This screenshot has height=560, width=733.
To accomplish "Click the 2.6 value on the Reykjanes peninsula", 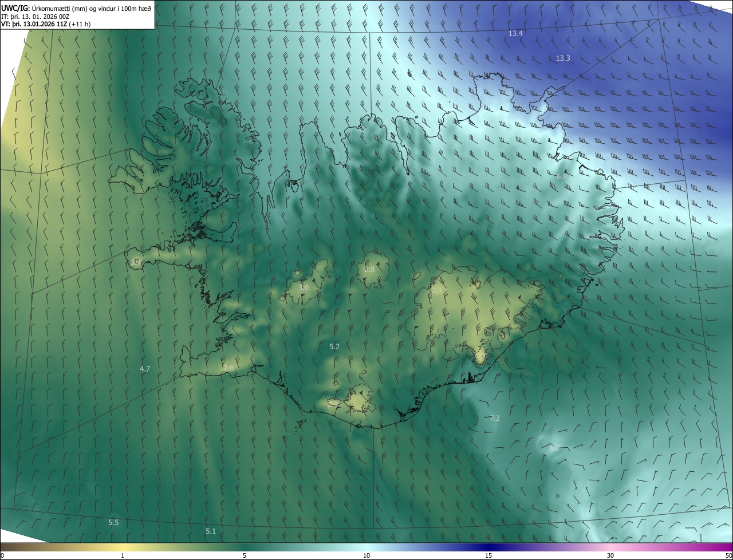I will click(x=228, y=368).
